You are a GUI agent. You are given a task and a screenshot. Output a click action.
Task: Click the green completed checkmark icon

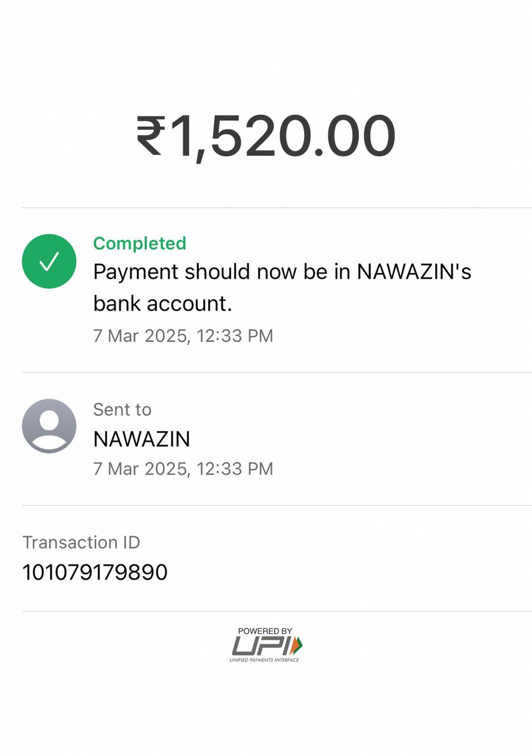[49, 261]
